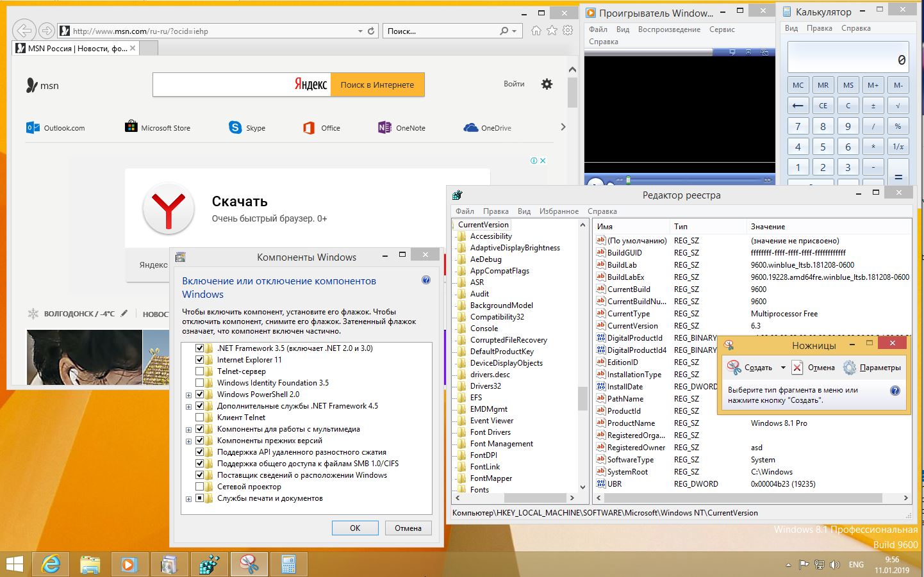Click the OK button in Windows Components
This screenshot has width=924, height=577.
coord(355,528)
